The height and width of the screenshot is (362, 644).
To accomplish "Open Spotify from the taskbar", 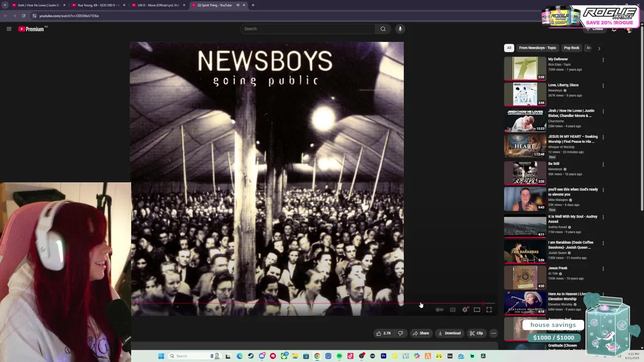I will [339, 356].
